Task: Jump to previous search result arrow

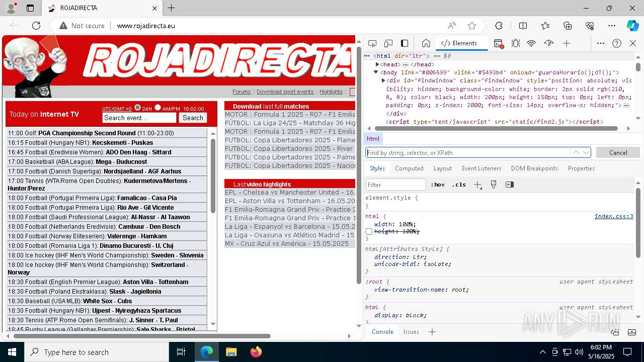Action: pos(576,152)
